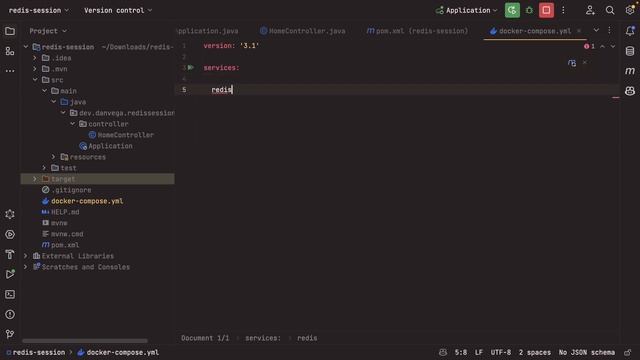Open IDE settings gear
The image size is (640, 360).
[x=630, y=10]
